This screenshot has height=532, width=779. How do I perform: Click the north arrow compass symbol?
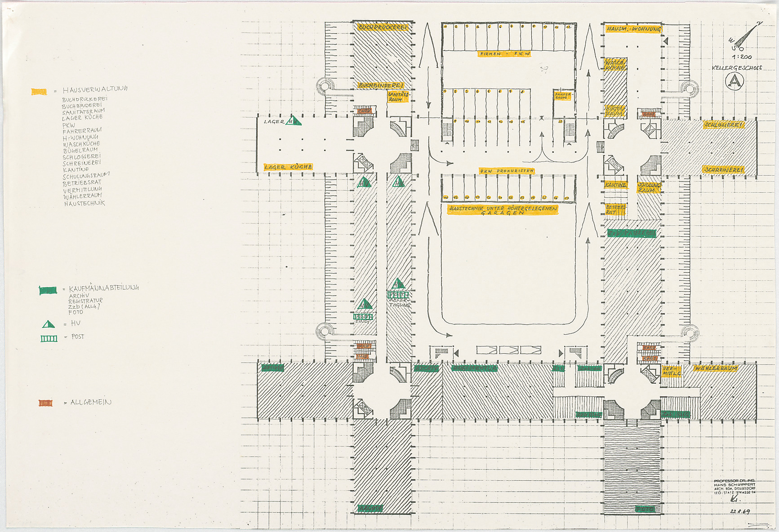coord(746,36)
